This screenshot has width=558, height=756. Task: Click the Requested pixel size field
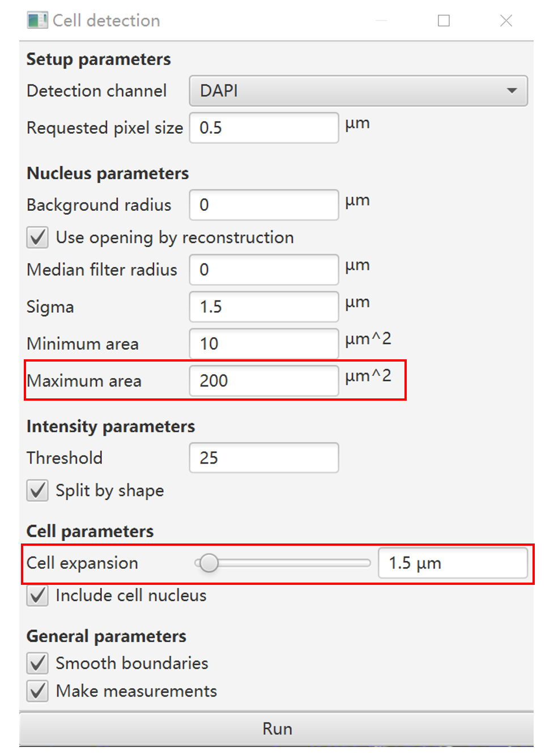[x=263, y=128]
